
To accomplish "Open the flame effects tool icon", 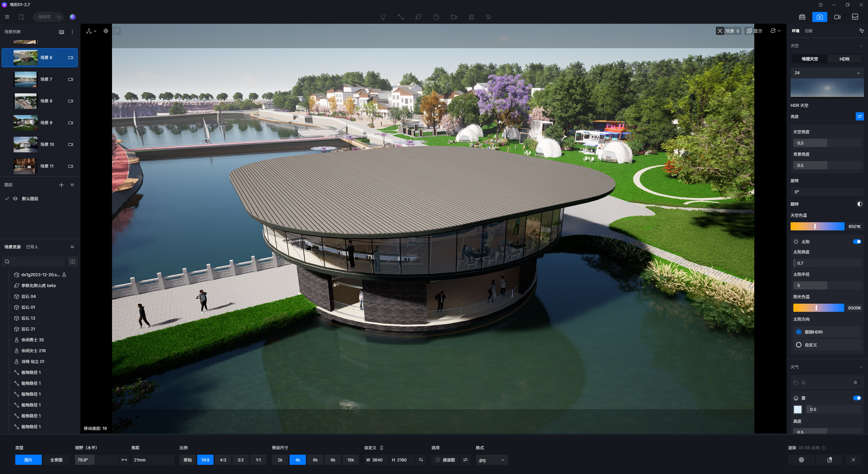I will (436, 17).
